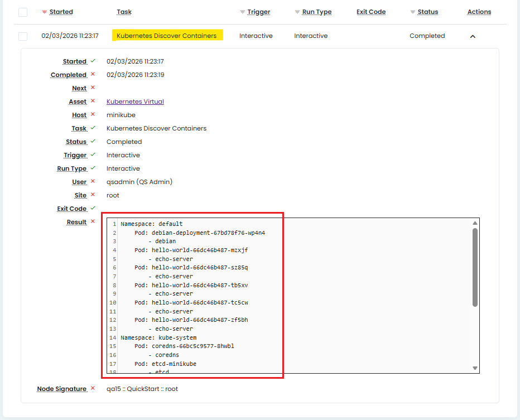This screenshot has height=420, width=520.
Task: Open the Trigger column filter icon
Action: 242,12
